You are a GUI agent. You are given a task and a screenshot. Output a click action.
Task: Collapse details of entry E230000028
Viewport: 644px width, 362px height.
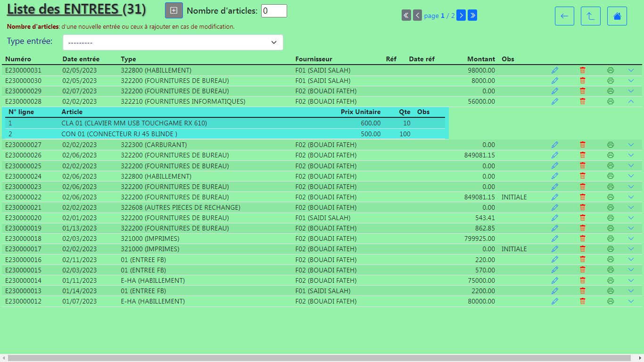pos(631,101)
